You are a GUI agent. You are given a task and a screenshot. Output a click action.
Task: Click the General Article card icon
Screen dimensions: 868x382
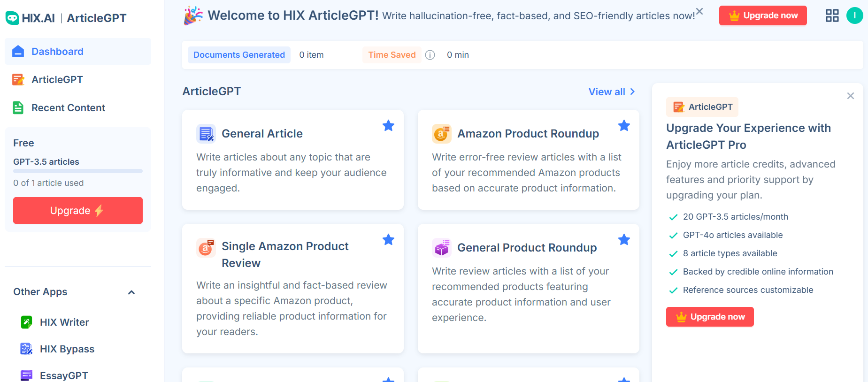coord(206,134)
